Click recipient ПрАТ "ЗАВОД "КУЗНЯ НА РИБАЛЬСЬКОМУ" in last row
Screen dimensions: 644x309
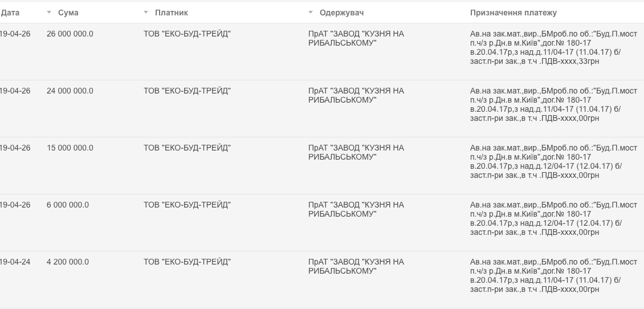pos(356,267)
